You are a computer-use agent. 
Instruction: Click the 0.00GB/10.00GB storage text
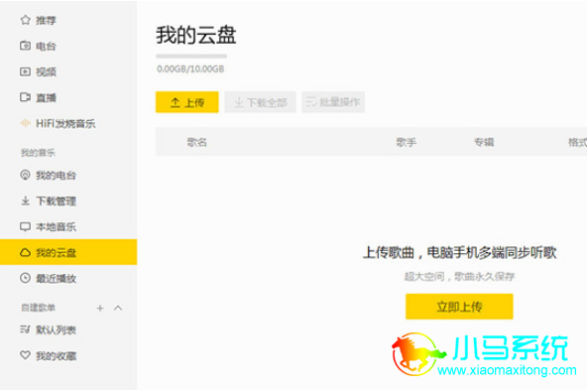tap(190, 69)
